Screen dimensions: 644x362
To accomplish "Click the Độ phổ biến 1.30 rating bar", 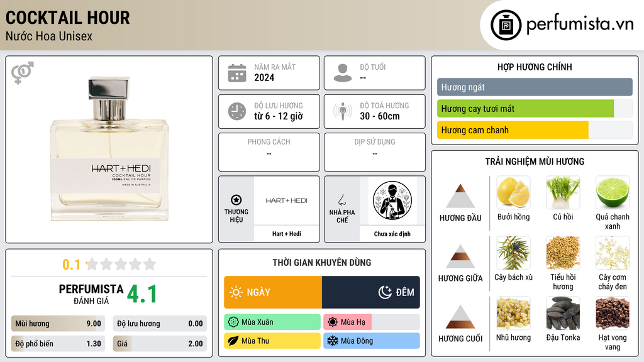I will coord(58,344).
